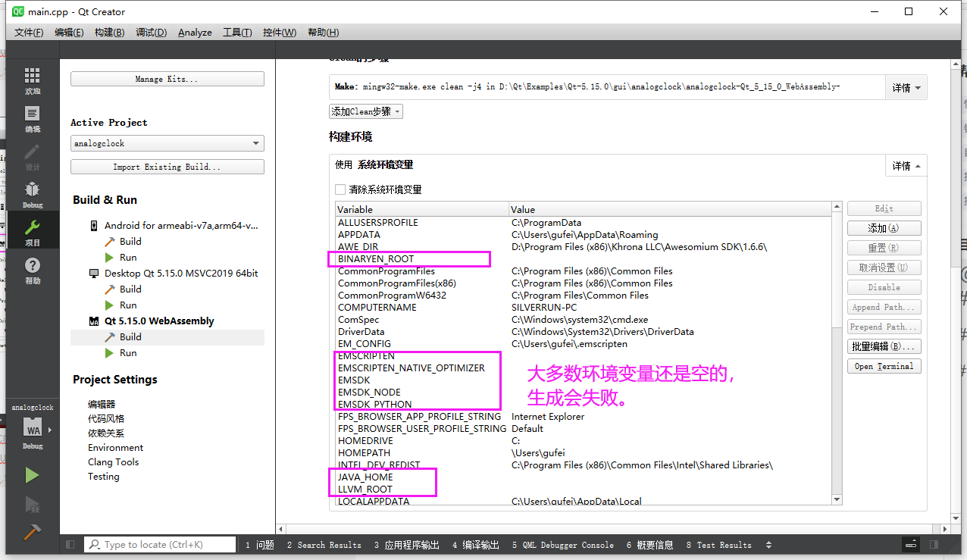Click the Manage Kits button
Viewport: 967px width, 560px height.
click(x=167, y=78)
